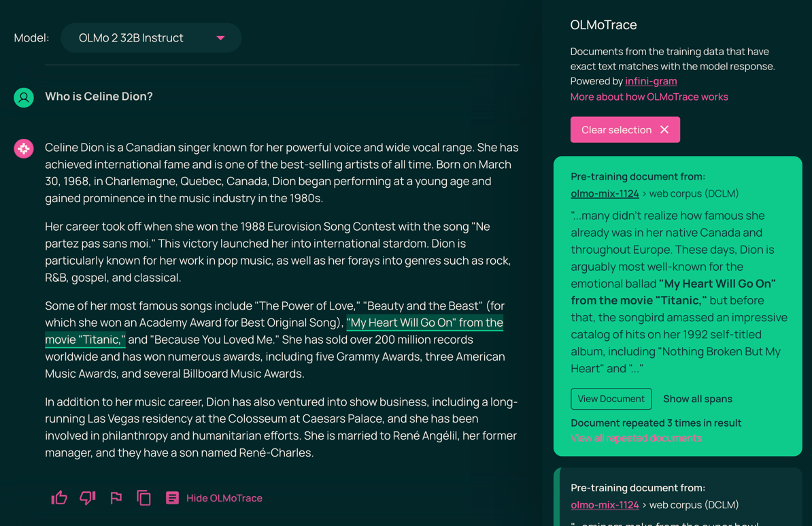Click Show all spans

click(698, 399)
